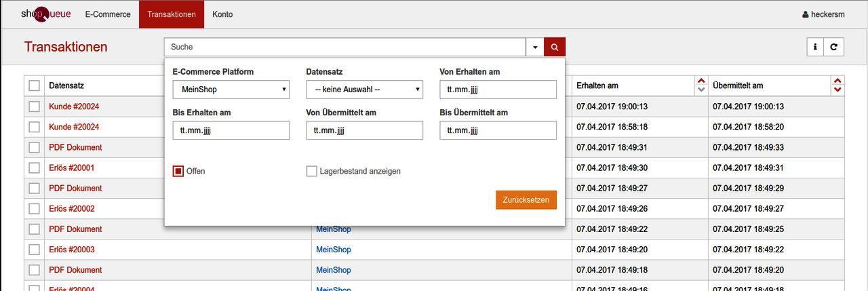The height and width of the screenshot is (291, 868).
Task: Select checkbox of PDF Dokument row 18:49:22
Action: click(34, 229)
